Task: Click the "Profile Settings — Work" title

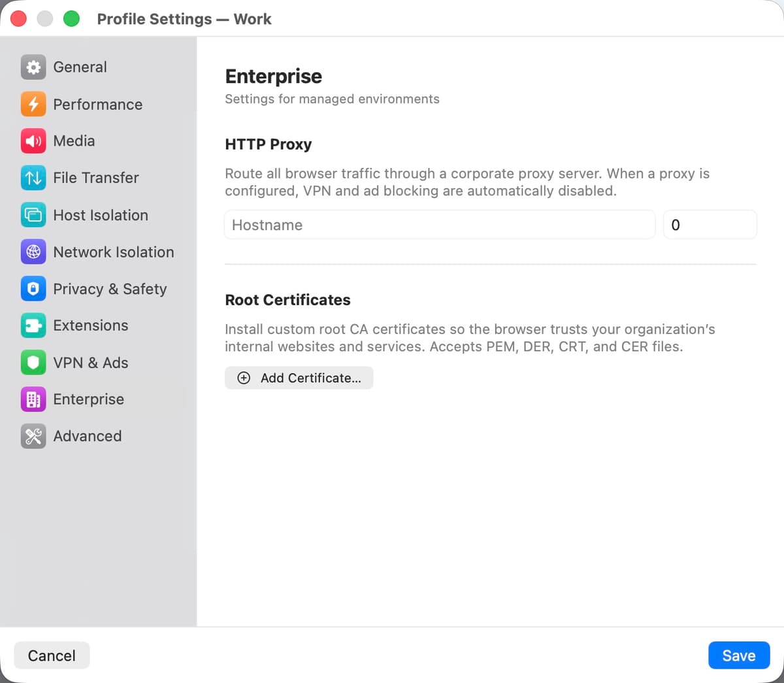Action: (184, 19)
